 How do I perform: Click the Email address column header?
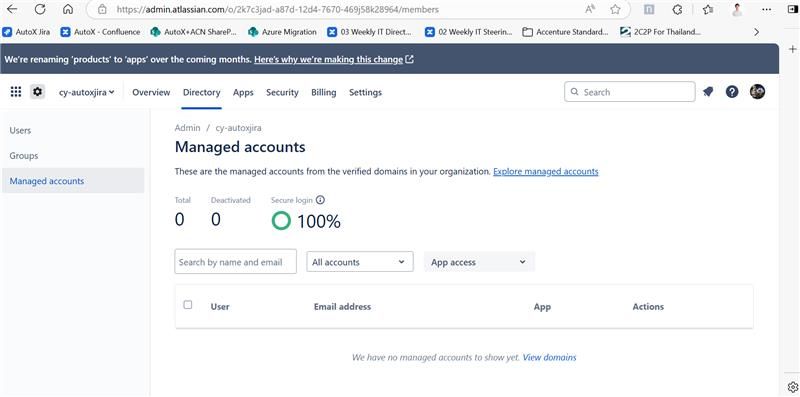342,307
